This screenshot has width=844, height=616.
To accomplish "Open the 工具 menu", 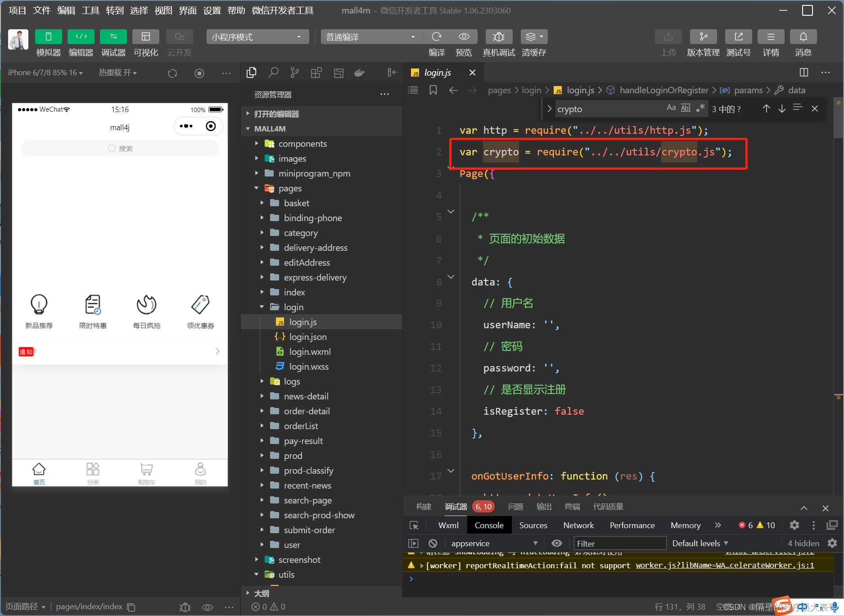I will click(x=90, y=10).
